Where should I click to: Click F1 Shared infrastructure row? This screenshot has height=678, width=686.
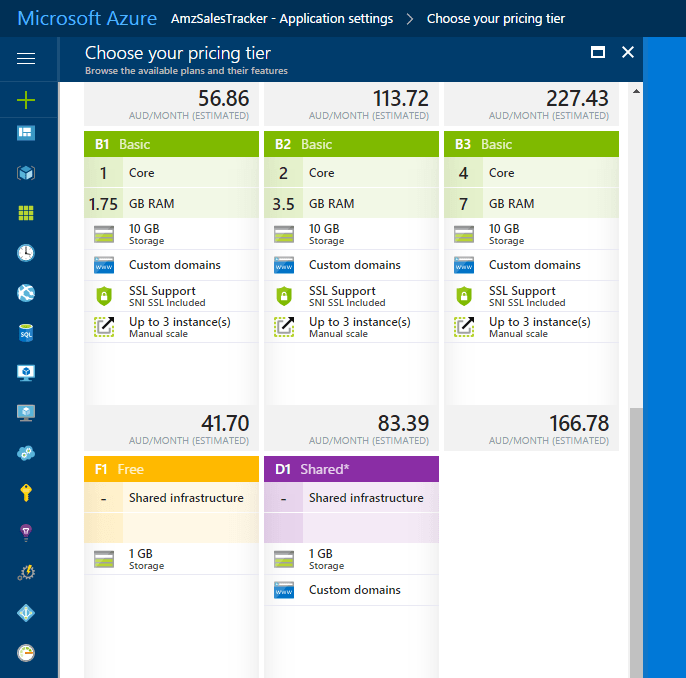coord(172,498)
